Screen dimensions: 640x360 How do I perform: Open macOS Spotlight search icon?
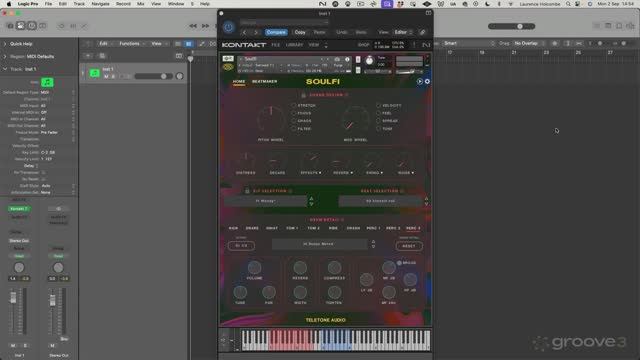point(568,4)
